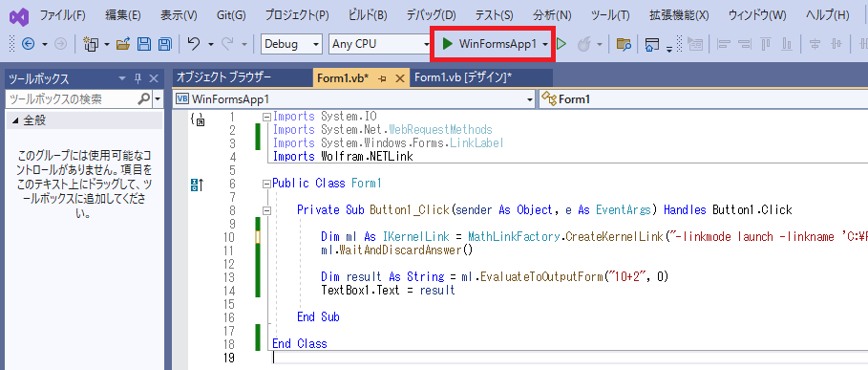Click the Open File folder icon
868x370 pixels.
point(123,44)
